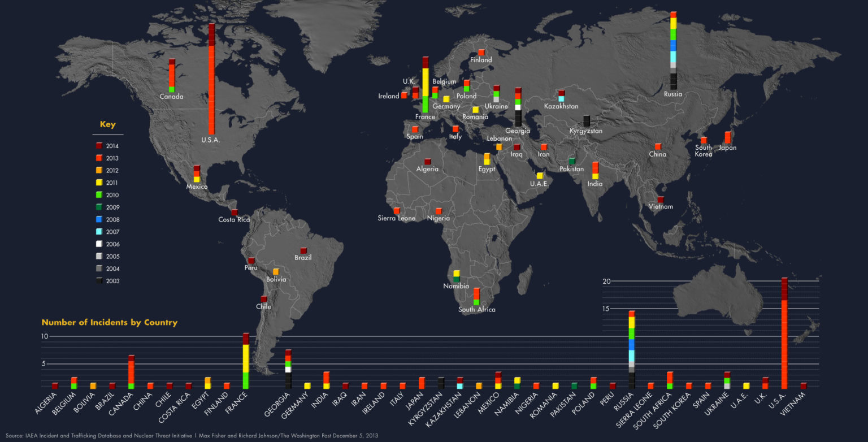Image resolution: width=868 pixels, height=442 pixels.
Task: Choose the dark gray 2004 Key swatch
Action: pos(99,268)
